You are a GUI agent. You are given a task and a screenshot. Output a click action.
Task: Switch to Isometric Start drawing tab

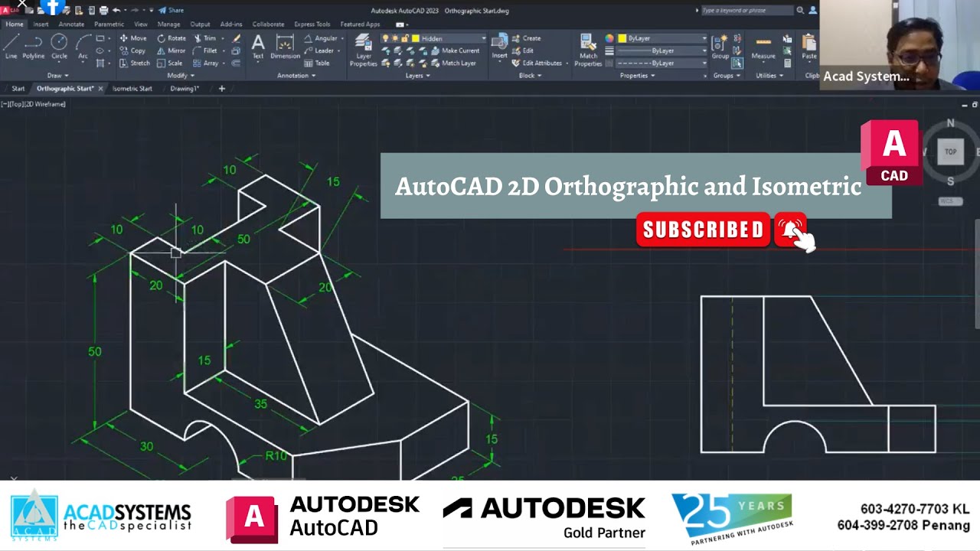click(x=132, y=88)
